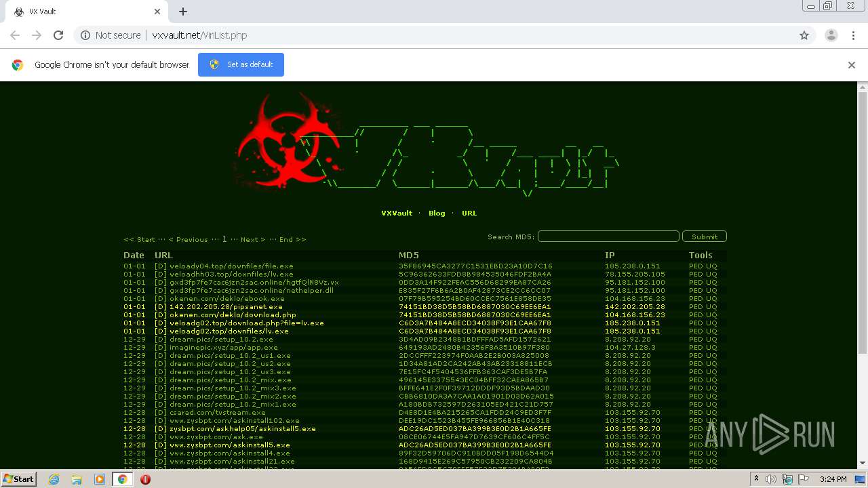The height and width of the screenshot is (488, 868).
Task: Open the Not secure site information icon
Action: [85, 35]
